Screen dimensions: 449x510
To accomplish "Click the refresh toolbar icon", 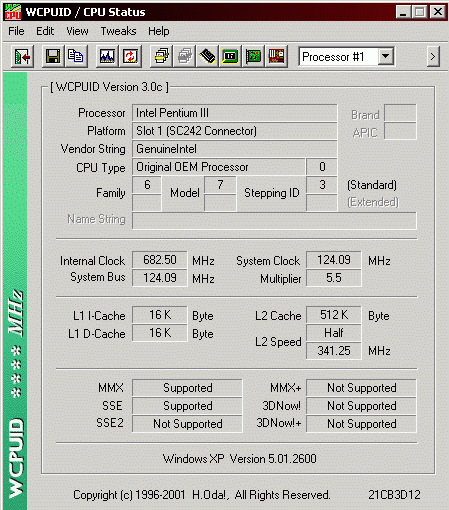I will pos(130,57).
